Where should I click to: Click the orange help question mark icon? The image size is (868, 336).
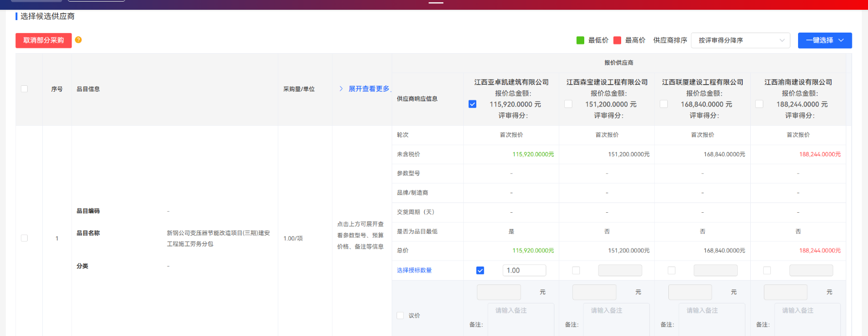78,40
